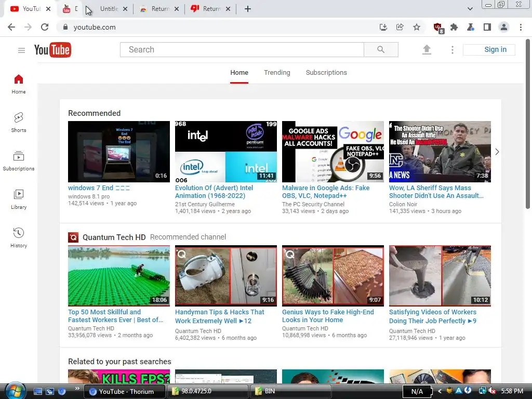Click Quantum Tech HD channel avatar icon
The image size is (532, 399).
coord(73,237)
